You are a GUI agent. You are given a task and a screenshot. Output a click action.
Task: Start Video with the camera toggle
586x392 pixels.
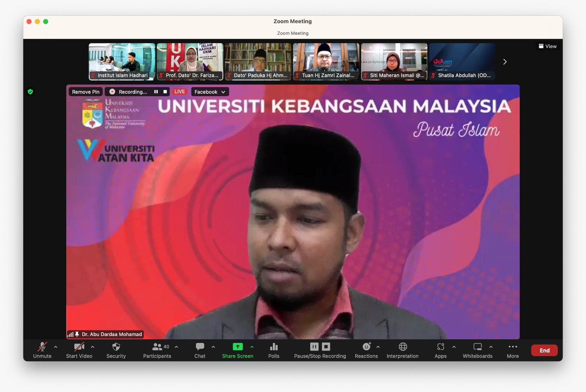point(79,350)
